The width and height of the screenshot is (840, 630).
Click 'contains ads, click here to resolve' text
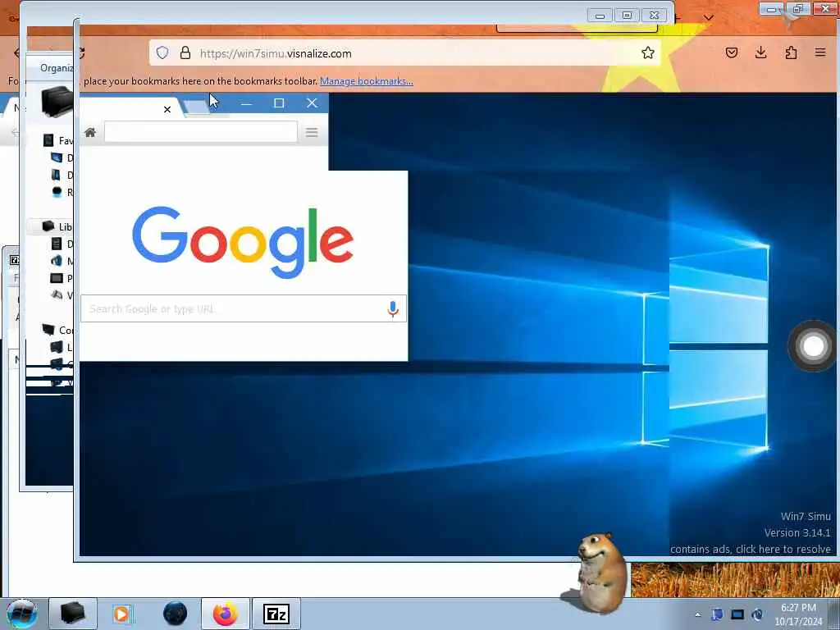(x=750, y=549)
